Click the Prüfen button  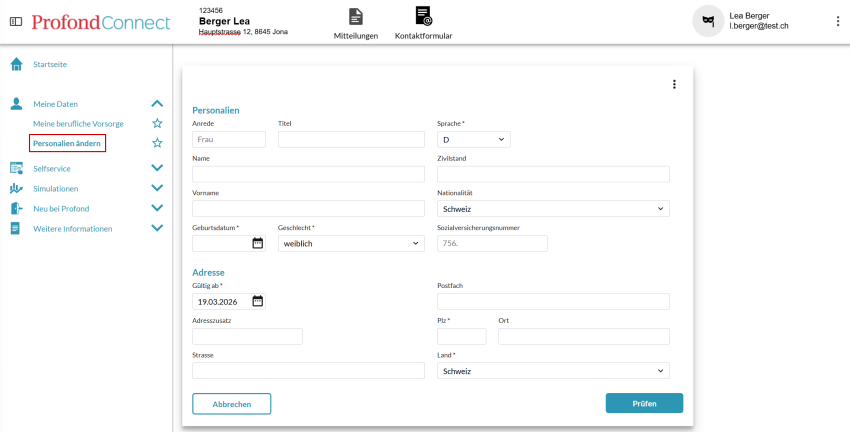click(644, 403)
